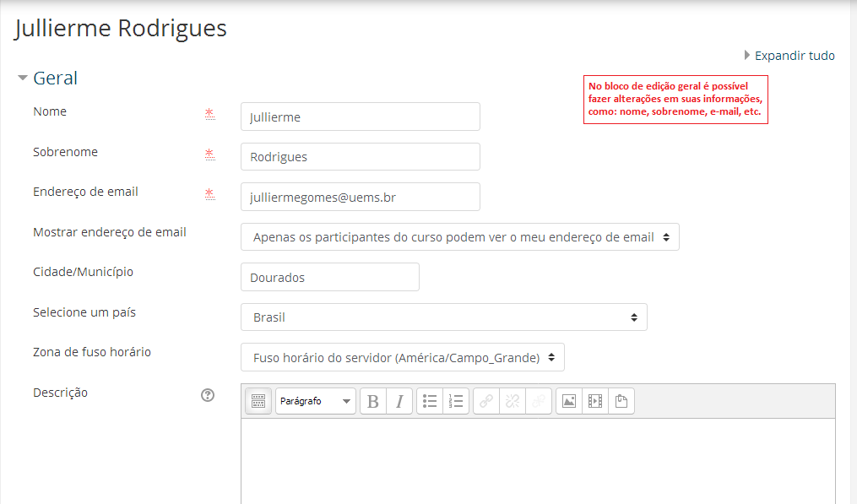Click the insert media video icon
Screen dimensions: 857x504
(x=595, y=401)
